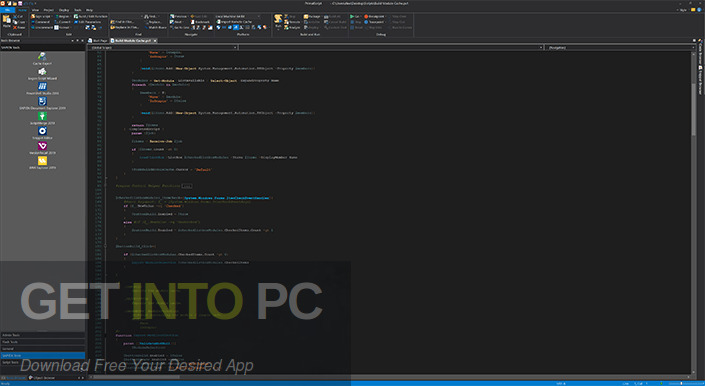Open the Help ribbon tab
Viewport: 705px width, 386px height.
[x=89, y=10]
